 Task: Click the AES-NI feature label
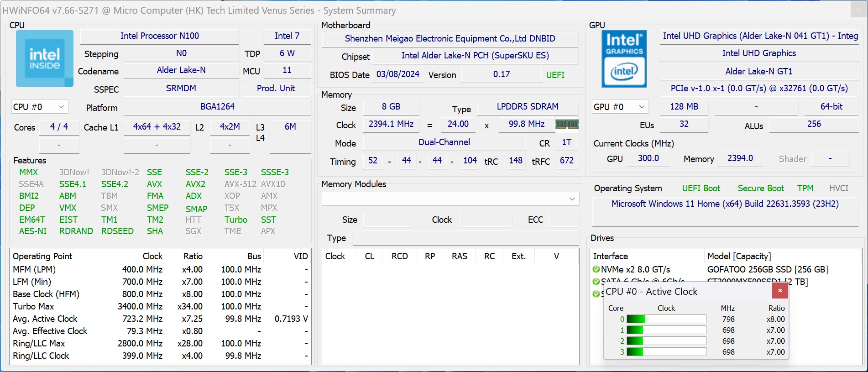33,231
